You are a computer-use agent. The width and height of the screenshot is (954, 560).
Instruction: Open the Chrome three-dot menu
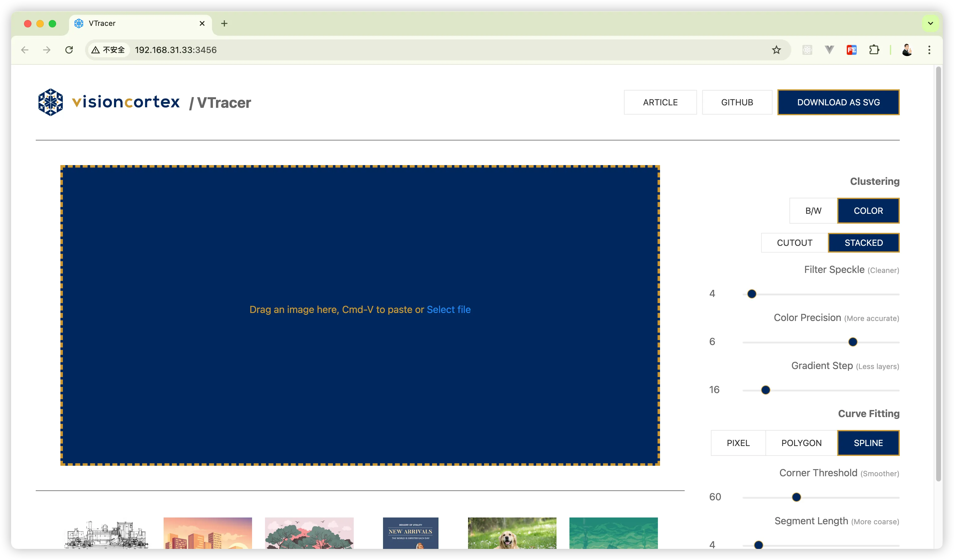tap(929, 50)
